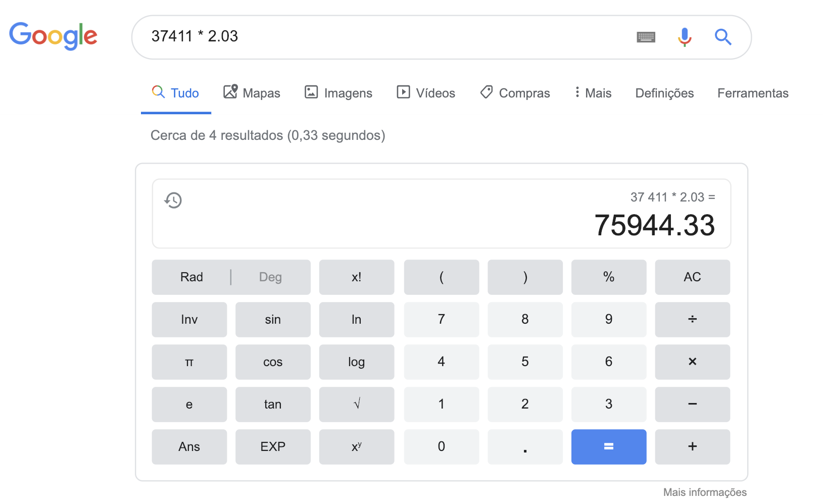This screenshot has height=504, width=823.
Task: Click the tan function key
Action: coord(273,405)
